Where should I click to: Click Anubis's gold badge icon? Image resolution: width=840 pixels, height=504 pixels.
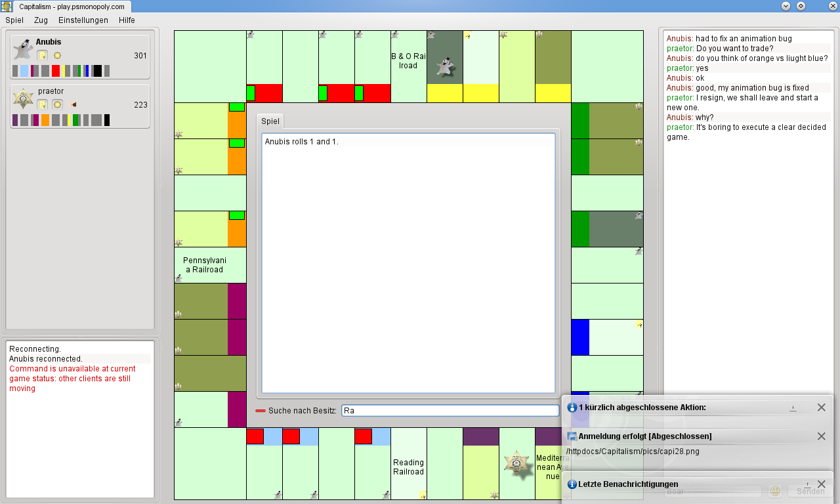(57, 56)
